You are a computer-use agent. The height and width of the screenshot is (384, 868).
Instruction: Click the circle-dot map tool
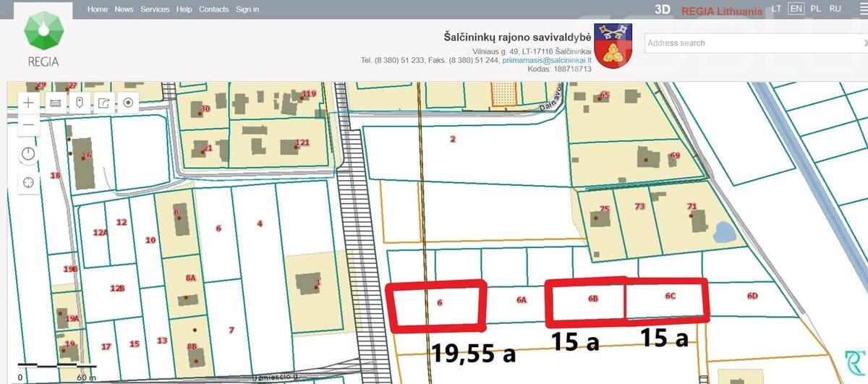128,103
